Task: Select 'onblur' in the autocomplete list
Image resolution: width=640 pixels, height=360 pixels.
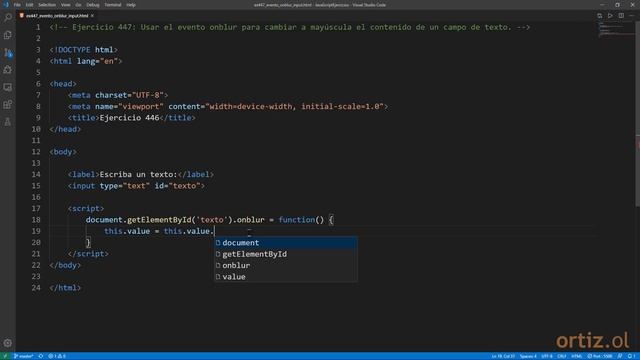Action: pos(286,266)
